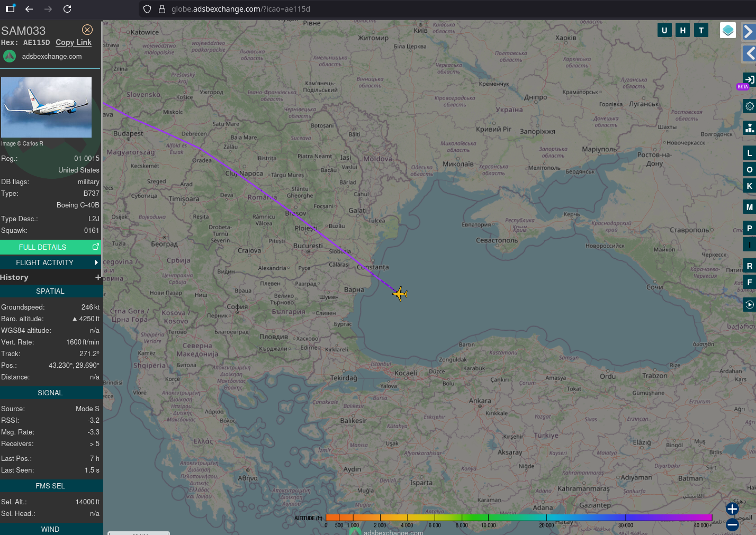Click the Boeing C-40B type text
The width and height of the screenshot is (756, 535).
pos(78,205)
